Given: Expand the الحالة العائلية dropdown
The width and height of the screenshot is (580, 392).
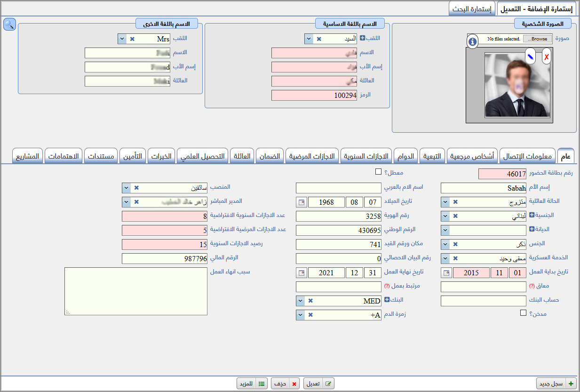Looking at the screenshot, I should tap(445, 202).
